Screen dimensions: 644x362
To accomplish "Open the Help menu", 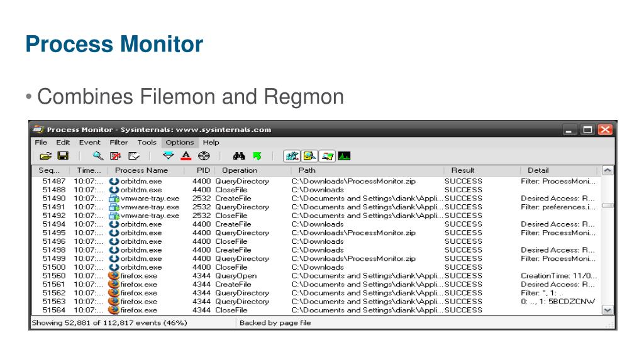I will point(211,143).
